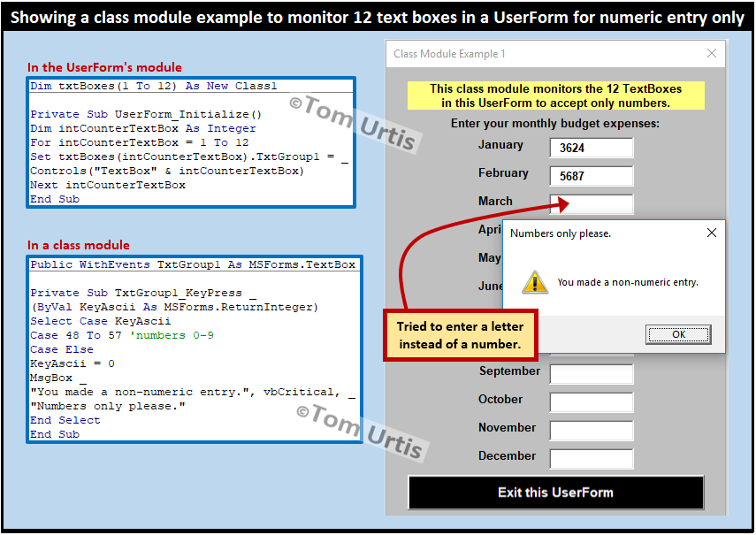Click the 'Dim txtBoxes(1 To 12) As New Class1' line
The height and width of the screenshot is (535, 756).
153,86
